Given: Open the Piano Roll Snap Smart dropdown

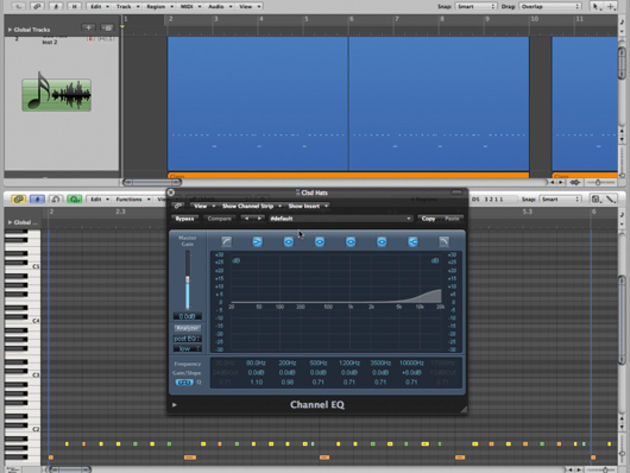Looking at the screenshot, I should click(560, 199).
